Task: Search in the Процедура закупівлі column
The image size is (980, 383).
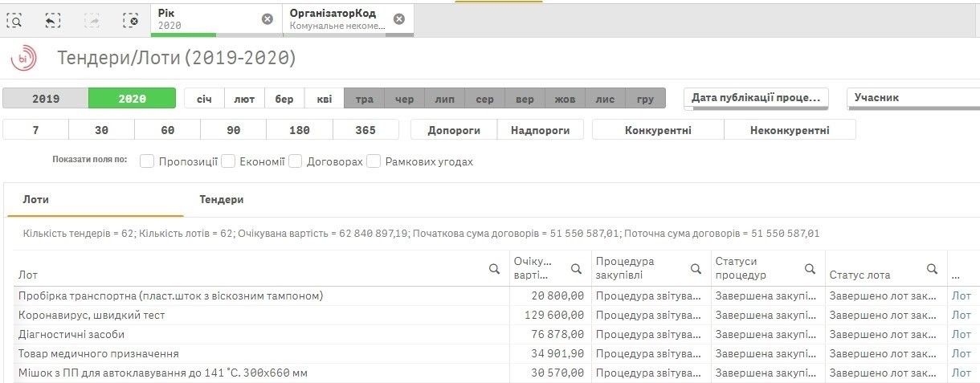Action: [696, 269]
